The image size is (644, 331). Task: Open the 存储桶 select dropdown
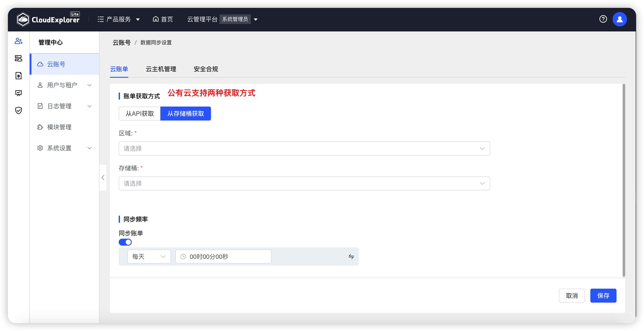click(304, 183)
